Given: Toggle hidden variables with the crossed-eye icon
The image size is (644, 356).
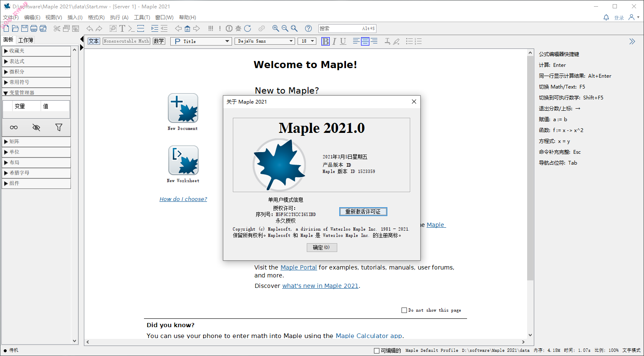Looking at the screenshot, I should pos(36,127).
